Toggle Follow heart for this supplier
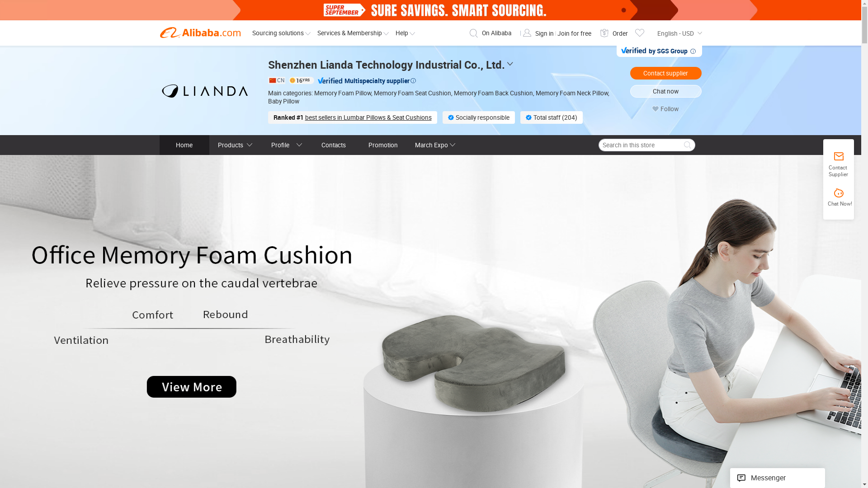The image size is (868, 488). click(x=656, y=109)
